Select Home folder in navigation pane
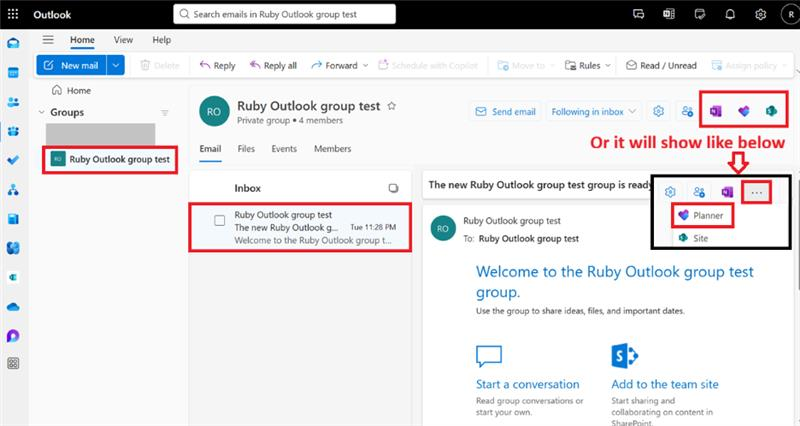The height and width of the screenshot is (426, 800). [x=72, y=90]
